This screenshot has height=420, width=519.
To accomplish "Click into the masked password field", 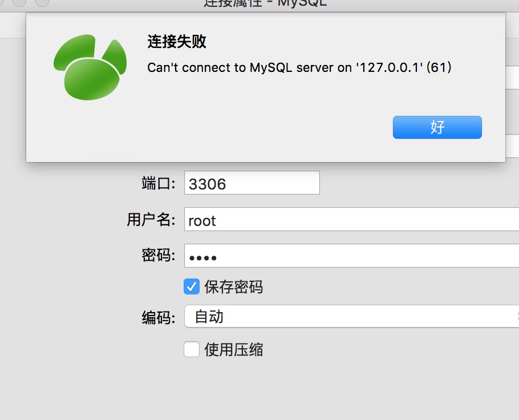I will (351, 256).
